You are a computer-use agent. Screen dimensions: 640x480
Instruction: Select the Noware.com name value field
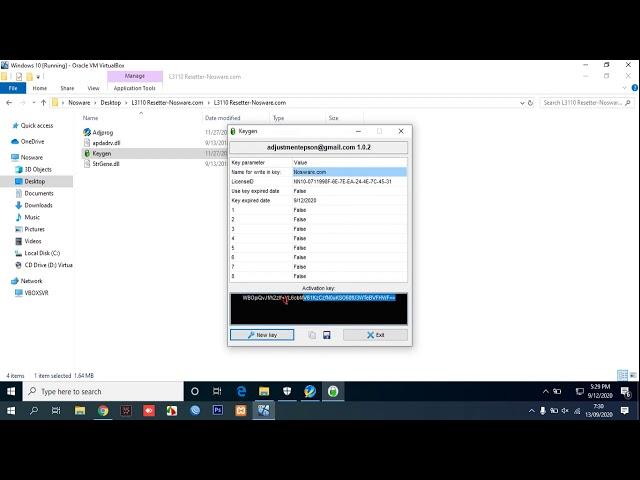tap(349, 172)
